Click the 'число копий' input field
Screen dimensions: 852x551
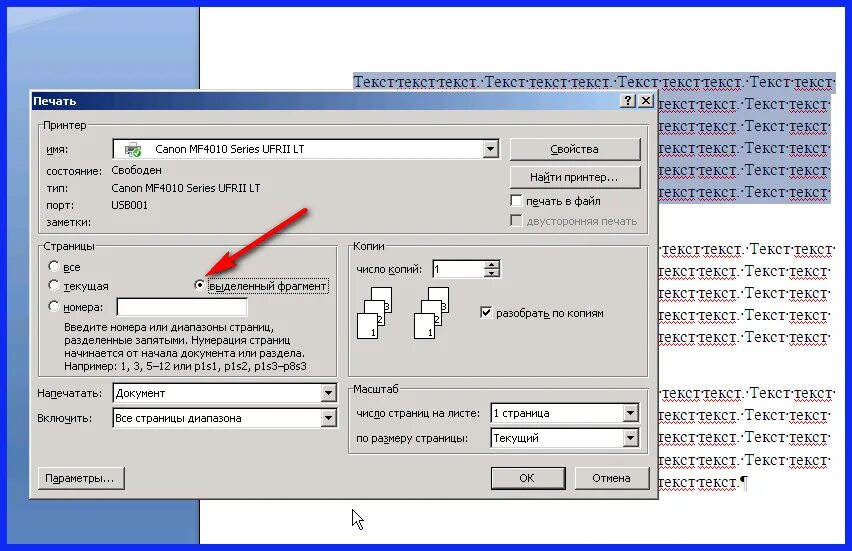[x=458, y=269]
